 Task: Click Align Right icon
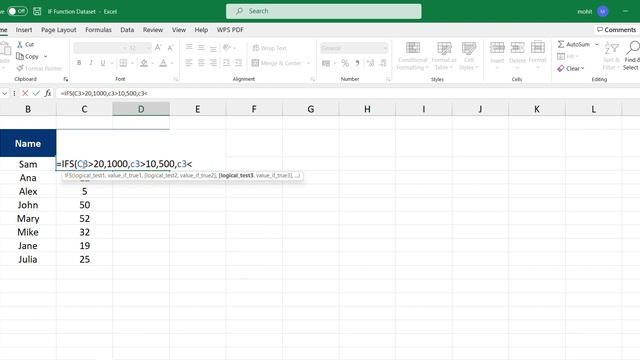click(213, 63)
